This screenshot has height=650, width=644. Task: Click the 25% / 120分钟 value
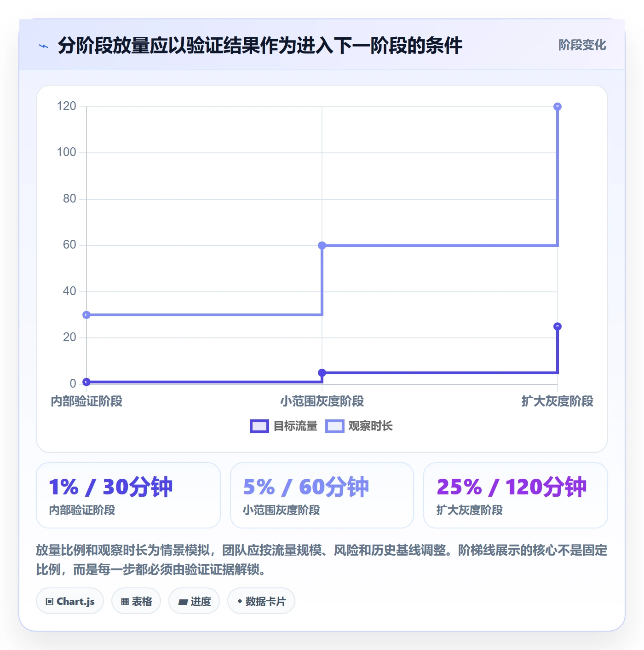[x=512, y=487]
